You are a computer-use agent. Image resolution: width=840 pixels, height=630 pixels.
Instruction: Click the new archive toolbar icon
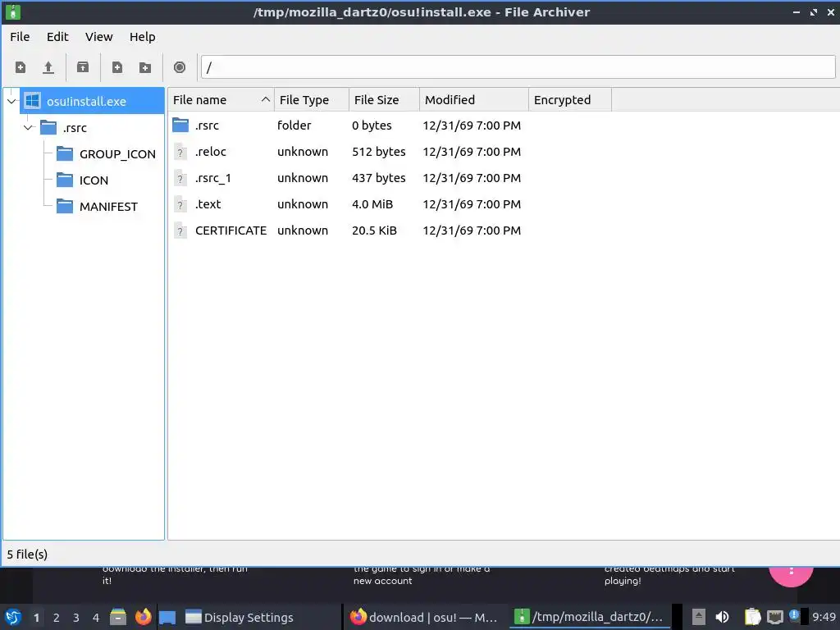pos(21,67)
